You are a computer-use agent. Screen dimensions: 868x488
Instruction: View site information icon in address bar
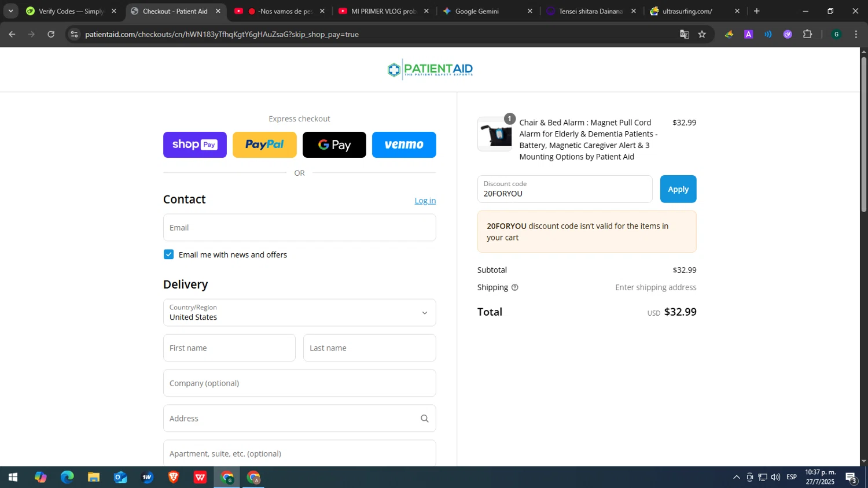coord(74,34)
